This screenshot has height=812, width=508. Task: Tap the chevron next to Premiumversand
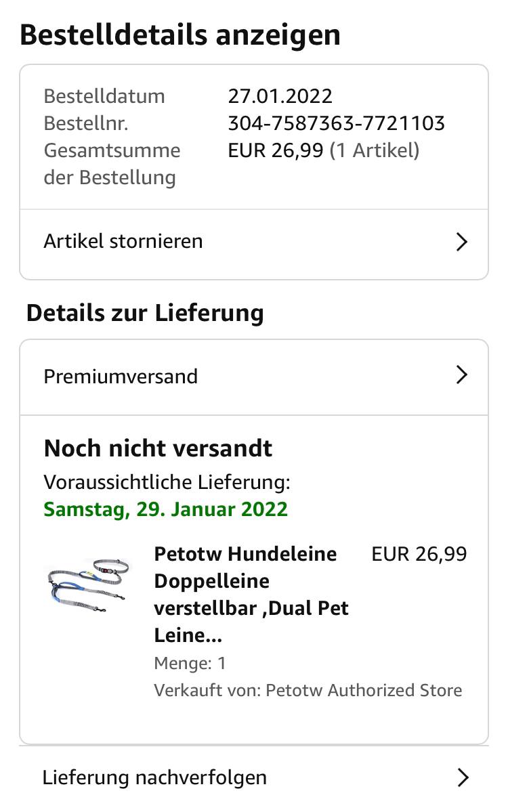tap(462, 375)
